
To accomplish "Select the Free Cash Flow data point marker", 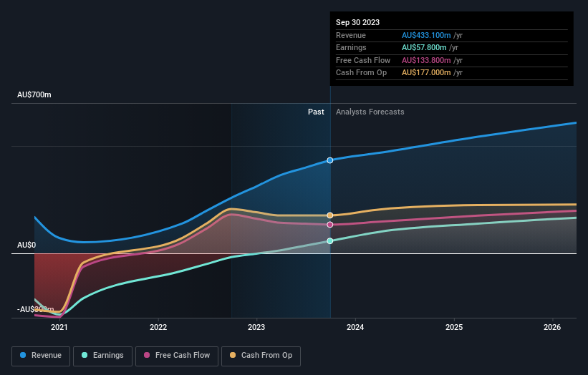I will (330, 225).
